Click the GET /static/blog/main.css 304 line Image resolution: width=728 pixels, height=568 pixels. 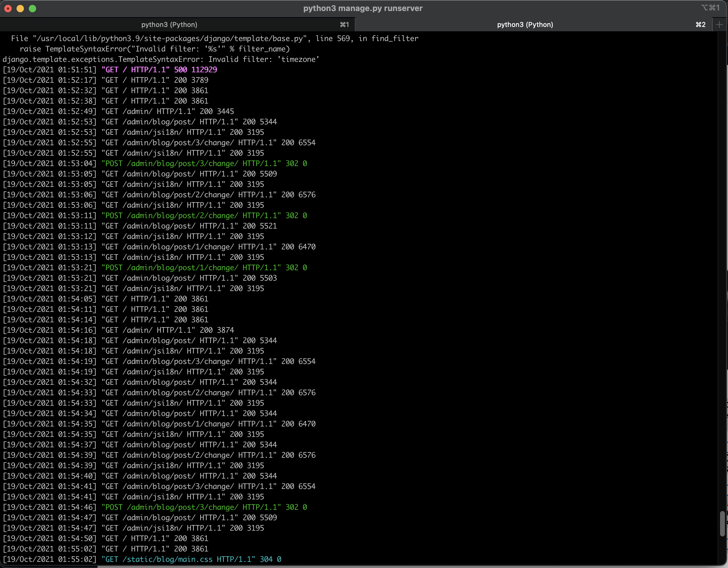[x=142, y=559]
